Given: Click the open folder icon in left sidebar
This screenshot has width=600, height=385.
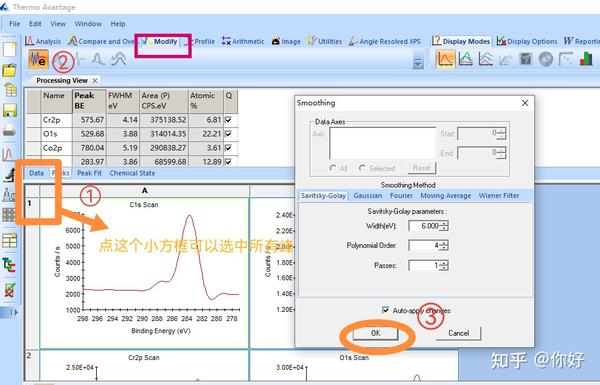Looking at the screenshot, I should (10, 70).
